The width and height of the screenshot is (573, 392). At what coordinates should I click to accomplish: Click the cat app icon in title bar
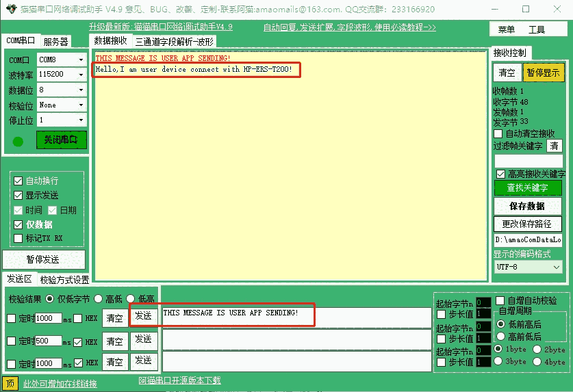pyautogui.click(x=9, y=10)
